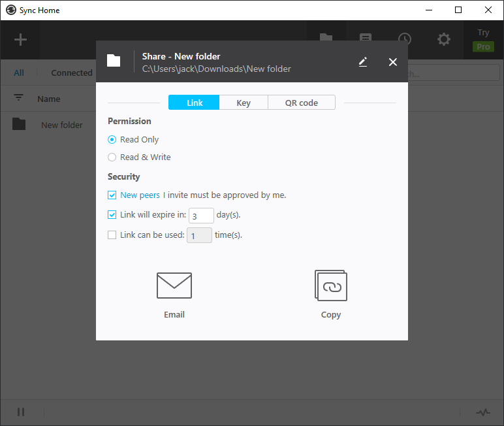Select the Link tab

click(195, 103)
